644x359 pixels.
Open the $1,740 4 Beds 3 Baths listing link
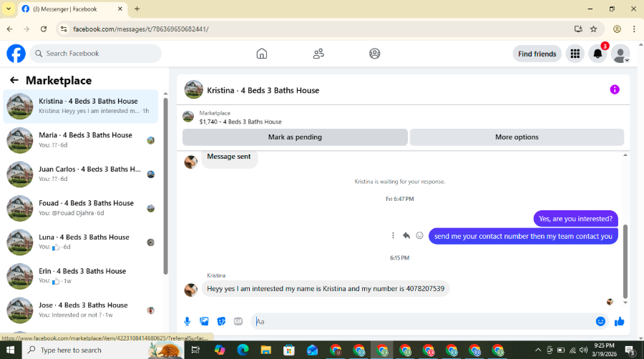click(x=240, y=122)
